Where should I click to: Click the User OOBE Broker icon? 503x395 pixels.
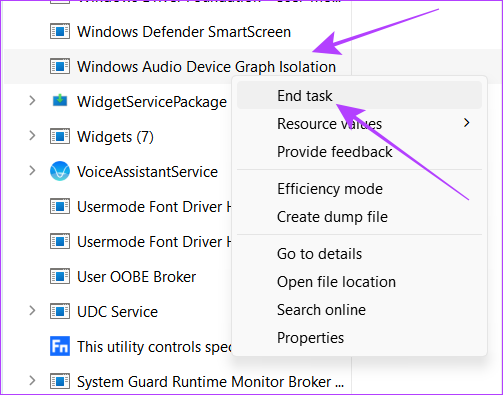coord(60,276)
